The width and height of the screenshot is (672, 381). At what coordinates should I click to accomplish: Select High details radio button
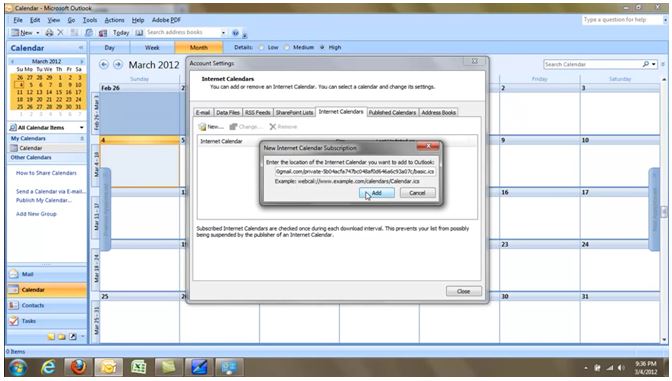322,48
